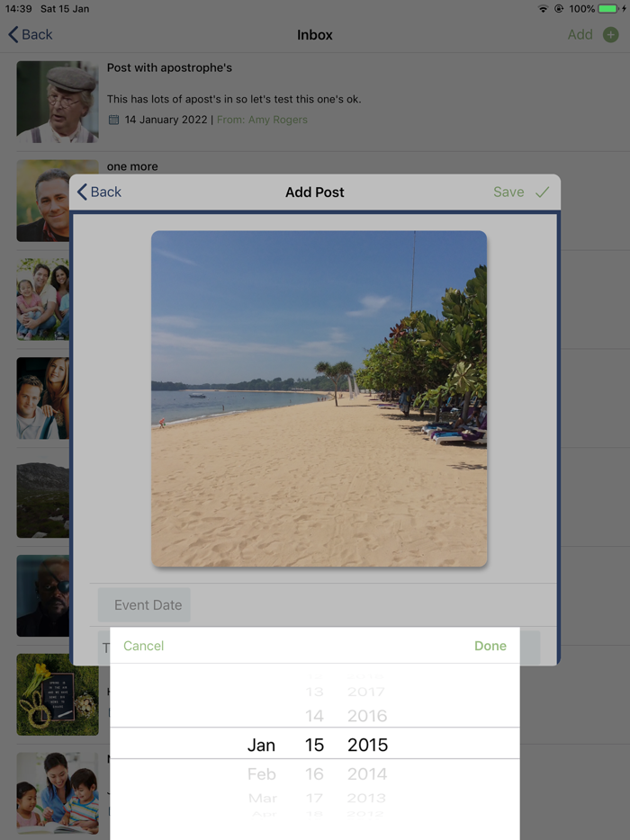Tap the selected day 15 value
Screen dimensions: 630x840
click(314, 745)
